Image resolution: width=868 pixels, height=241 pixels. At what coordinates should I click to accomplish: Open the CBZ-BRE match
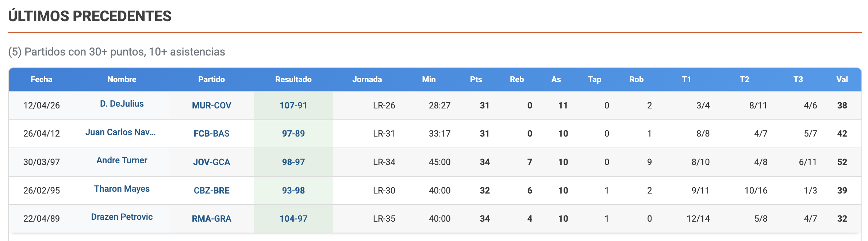click(x=211, y=191)
